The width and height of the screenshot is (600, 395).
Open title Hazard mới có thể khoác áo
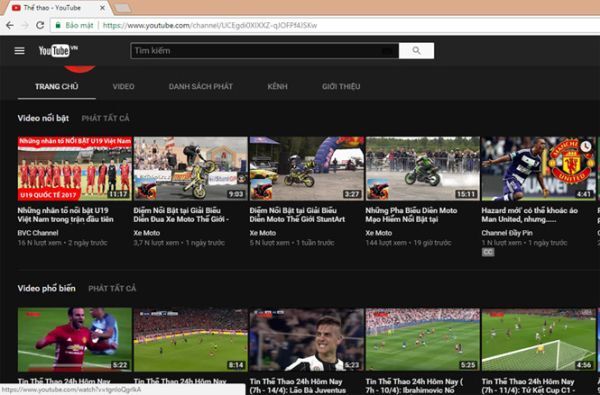click(530, 215)
